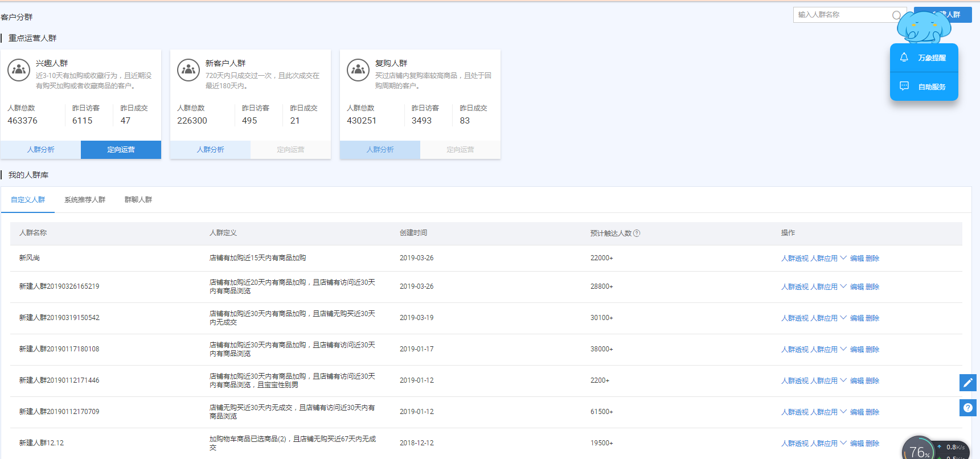
Task: Click 删除 for 新建人群20190117180108
Action: (x=872, y=350)
